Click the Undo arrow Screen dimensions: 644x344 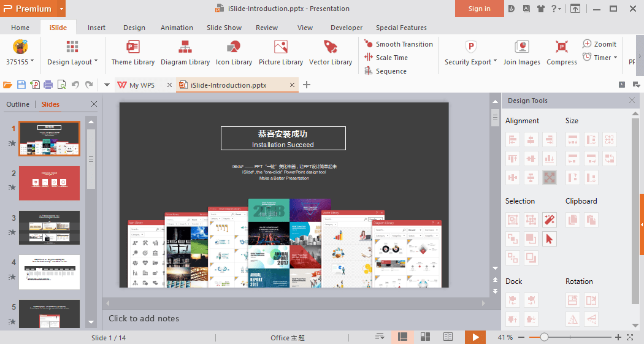[x=75, y=85]
